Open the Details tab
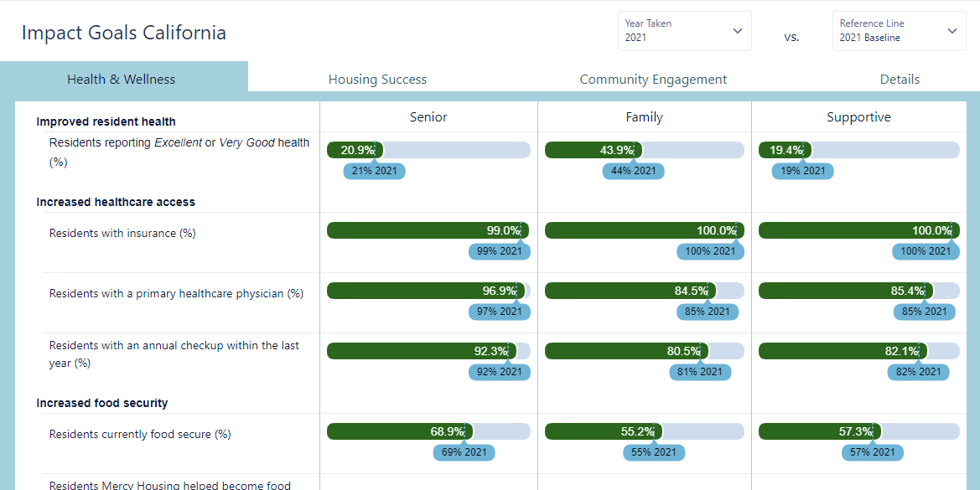 pyautogui.click(x=900, y=80)
